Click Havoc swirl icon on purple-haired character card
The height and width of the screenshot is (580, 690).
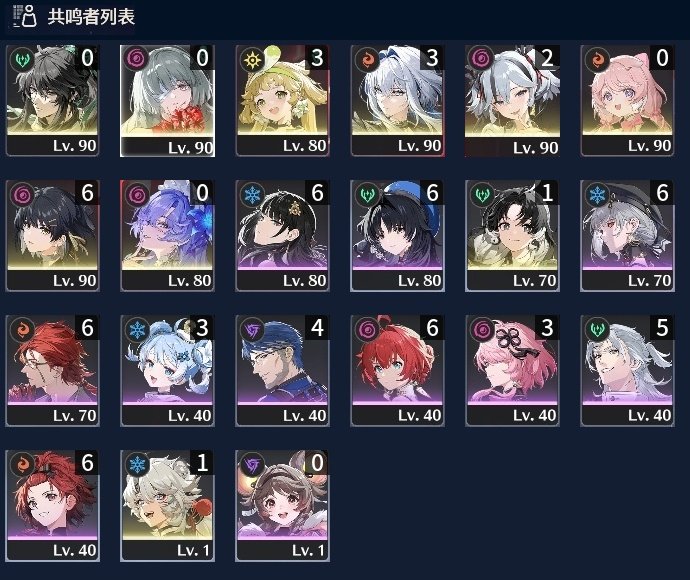pos(137,194)
